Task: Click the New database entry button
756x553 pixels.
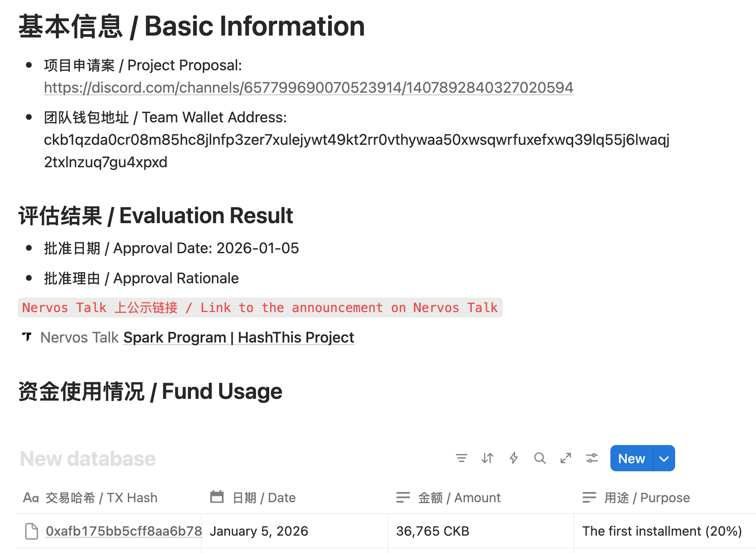Action: click(632, 459)
